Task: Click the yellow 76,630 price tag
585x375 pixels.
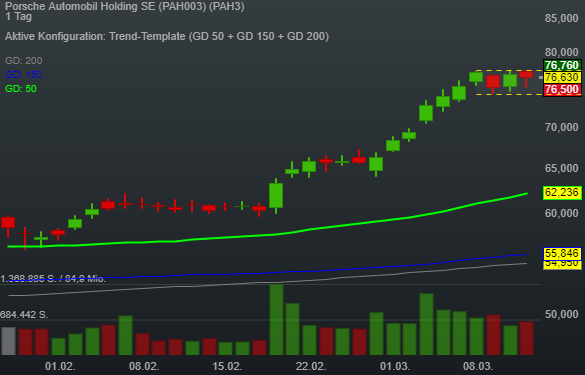Action: point(562,77)
